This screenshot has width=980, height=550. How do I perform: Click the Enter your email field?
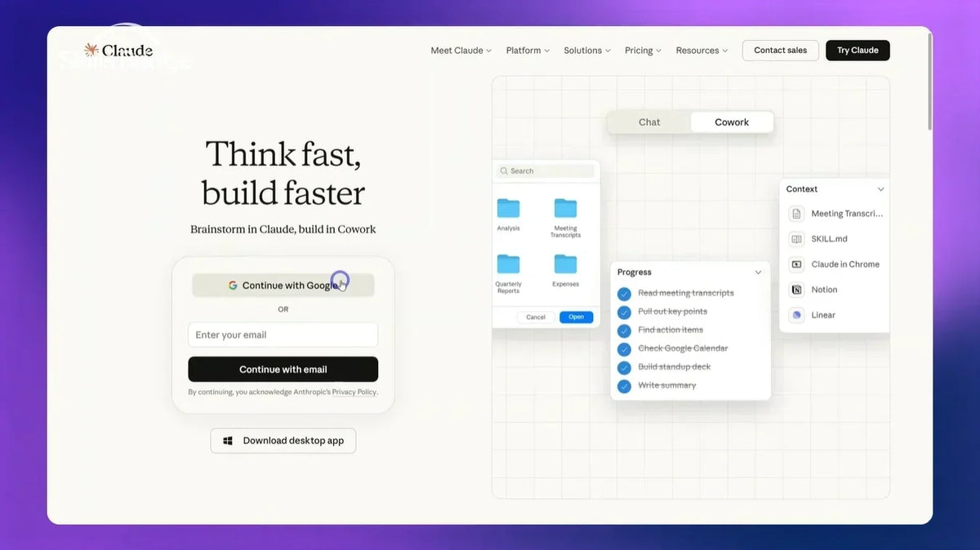pos(283,335)
